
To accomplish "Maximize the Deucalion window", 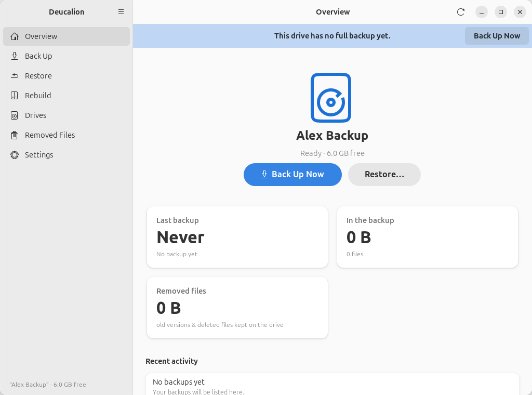I will 500,12.
